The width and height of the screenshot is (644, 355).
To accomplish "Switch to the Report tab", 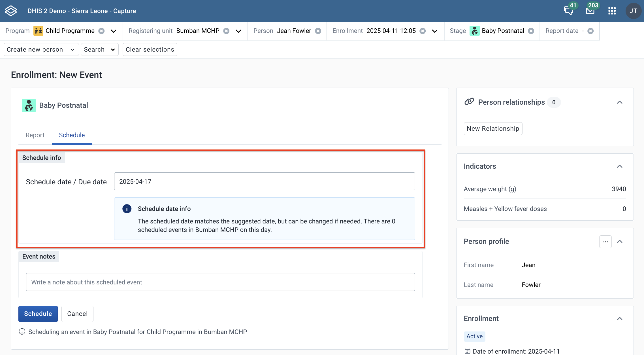I will click(x=35, y=135).
